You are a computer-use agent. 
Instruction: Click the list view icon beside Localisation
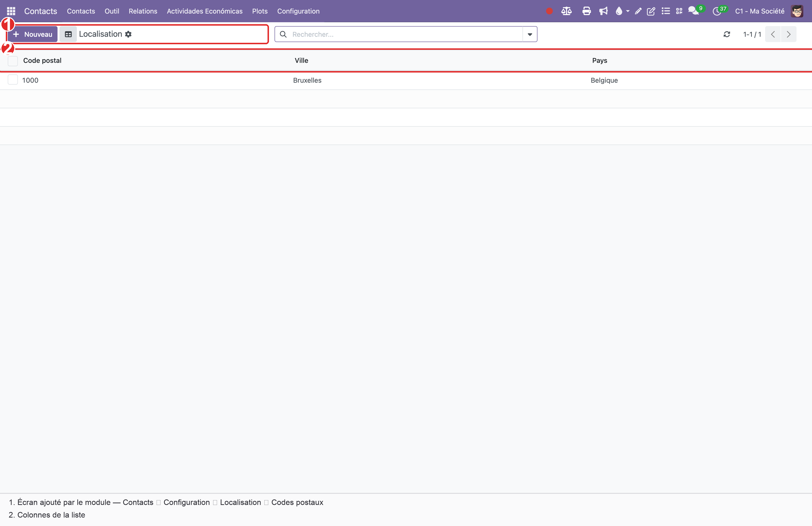coord(68,34)
